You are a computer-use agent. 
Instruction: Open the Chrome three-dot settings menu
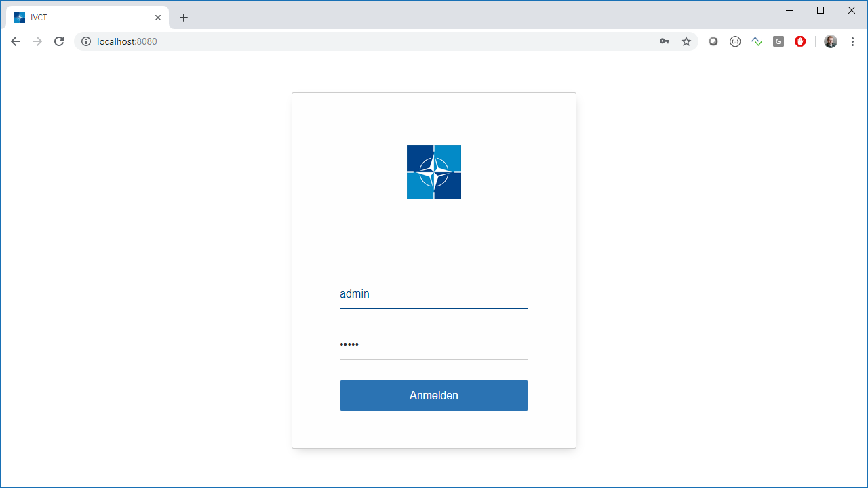click(852, 41)
